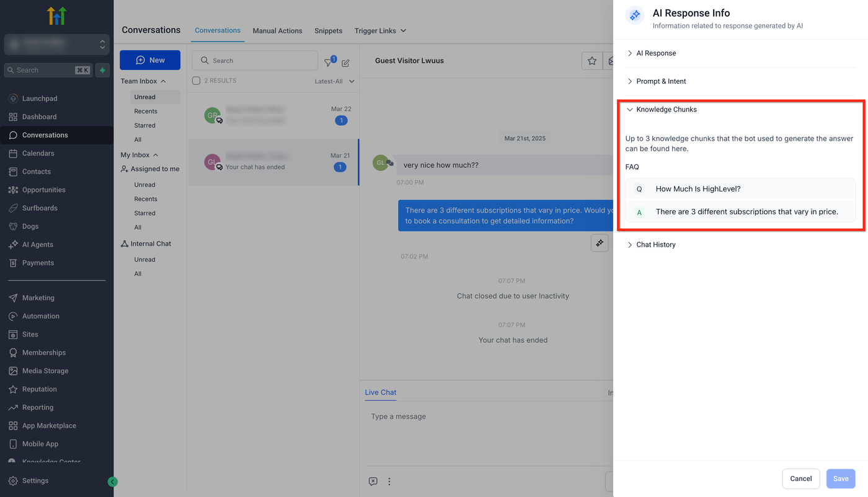The width and height of the screenshot is (868, 497).
Task: Expand the Chat History section
Action: (x=655, y=245)
